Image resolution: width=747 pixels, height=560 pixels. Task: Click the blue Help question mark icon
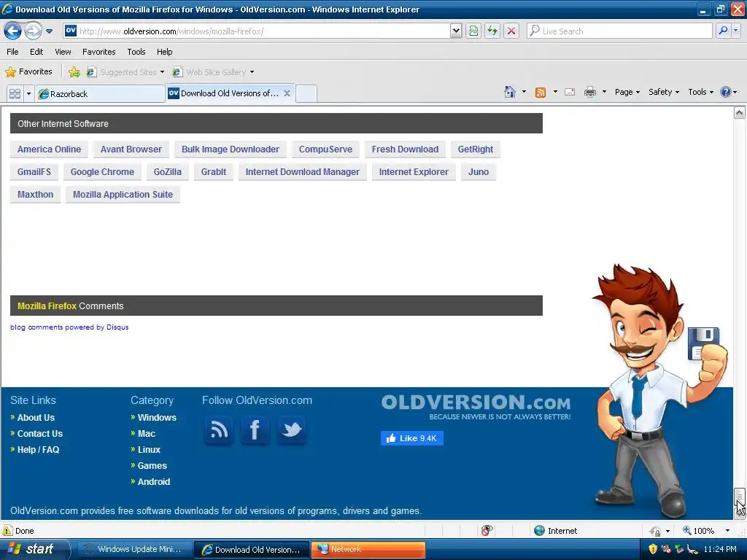click(726, 92)
